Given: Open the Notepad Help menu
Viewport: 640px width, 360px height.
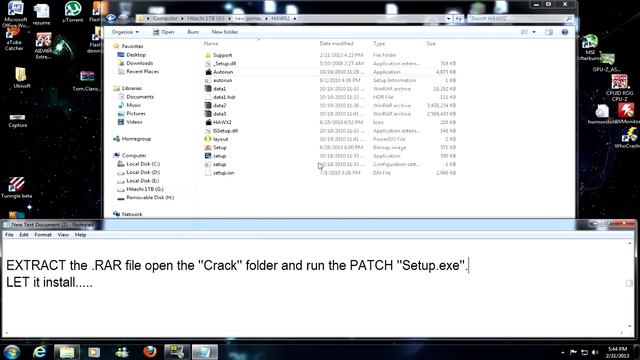Looking at the screenshot, I should click(80, 235).
